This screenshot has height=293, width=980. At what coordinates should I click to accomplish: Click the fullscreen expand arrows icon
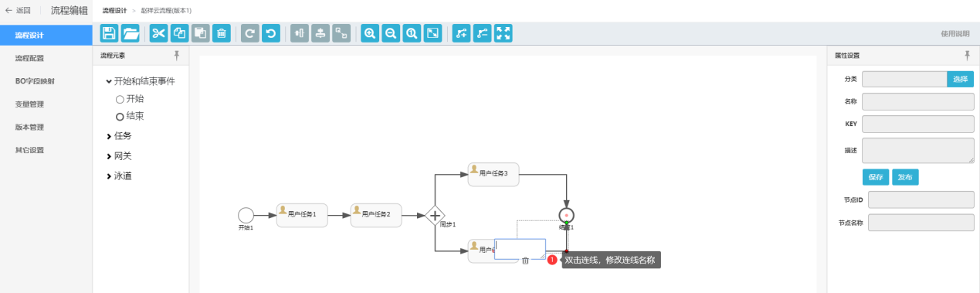pyautogui.click(x=504, y=33)
